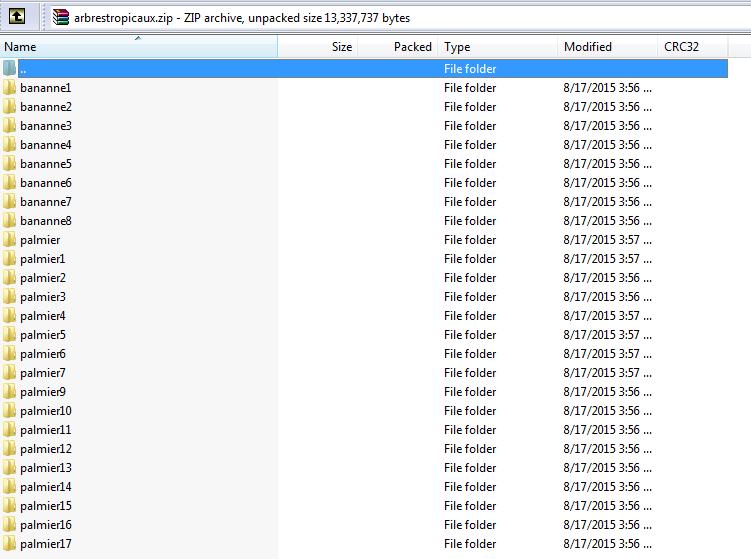Click the modified date of palmier7
The image size is (751, 559).
(x=607, y=373)
